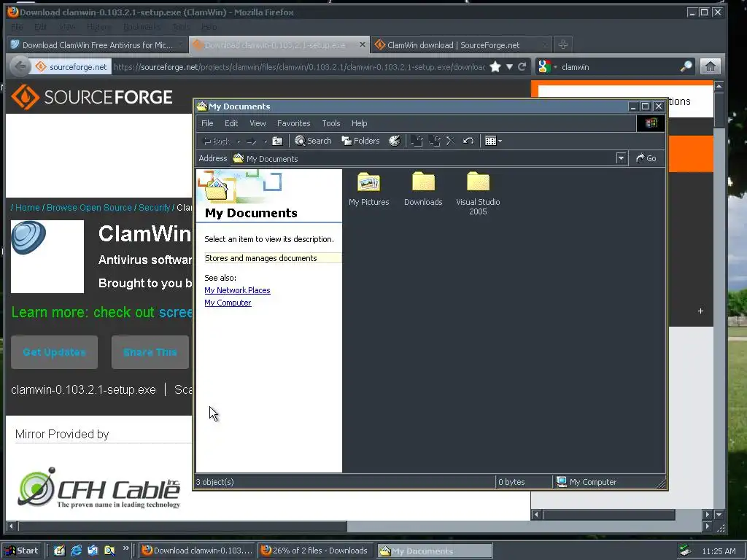The width and height of the screenshot is (747, 560).
Task: Click the Move To toolbar icon
Action: point(417,141)
